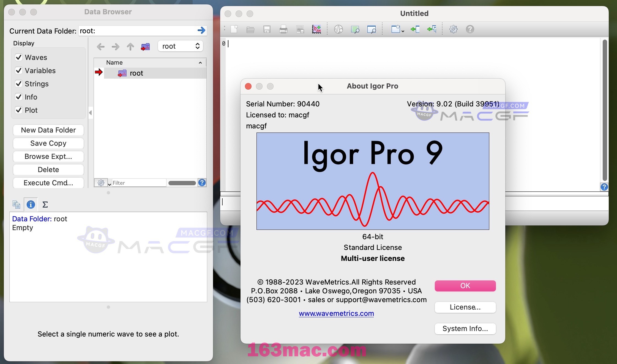617x364 pixels.
Task: Open the root folder popup menu
Action: coord(181,46)
